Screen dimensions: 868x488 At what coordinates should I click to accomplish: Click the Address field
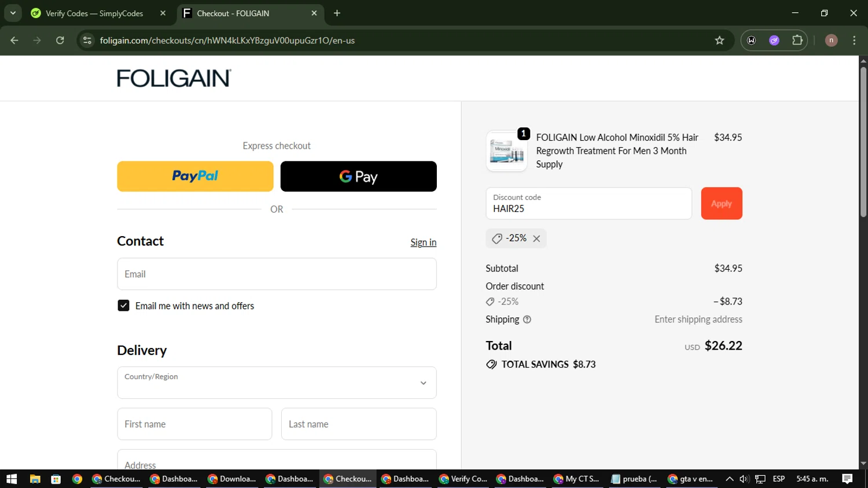pyautogui.click(x=277, y=460)
